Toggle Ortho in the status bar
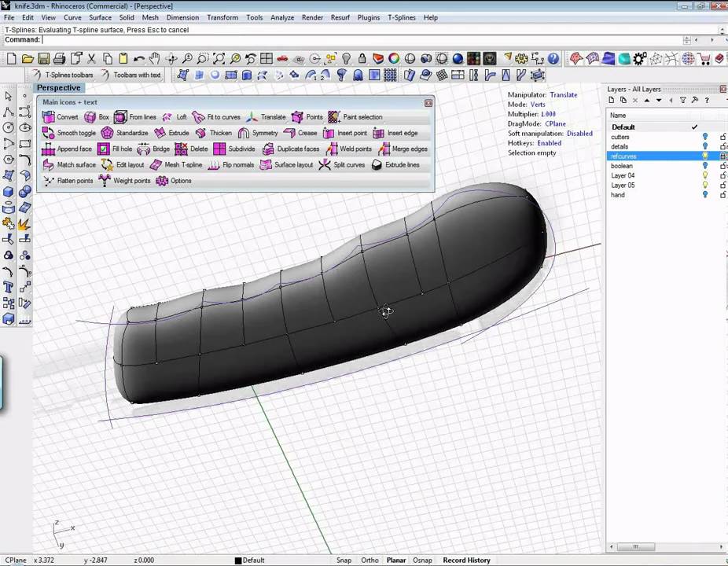 click(370, 560)
